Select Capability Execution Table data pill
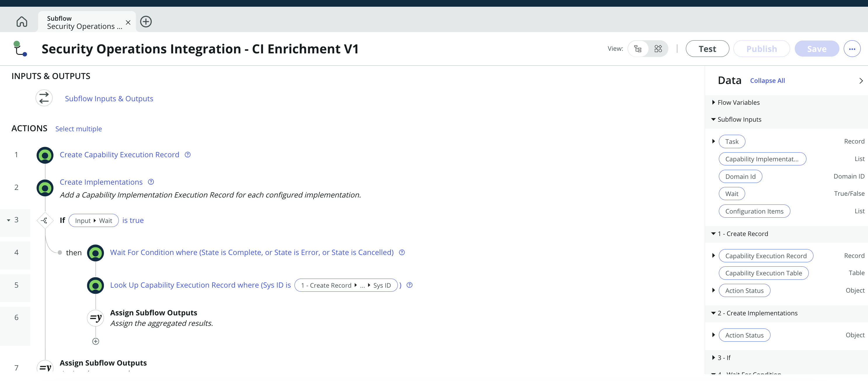 764,273
